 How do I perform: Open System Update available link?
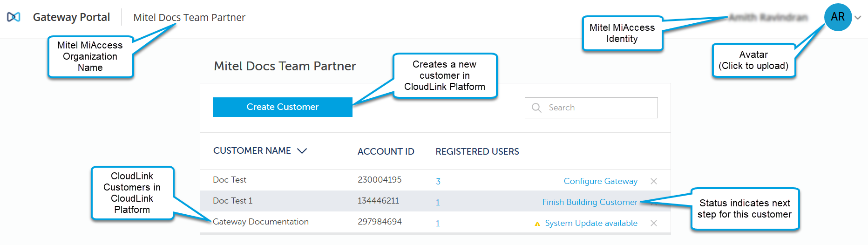(591, 223)
